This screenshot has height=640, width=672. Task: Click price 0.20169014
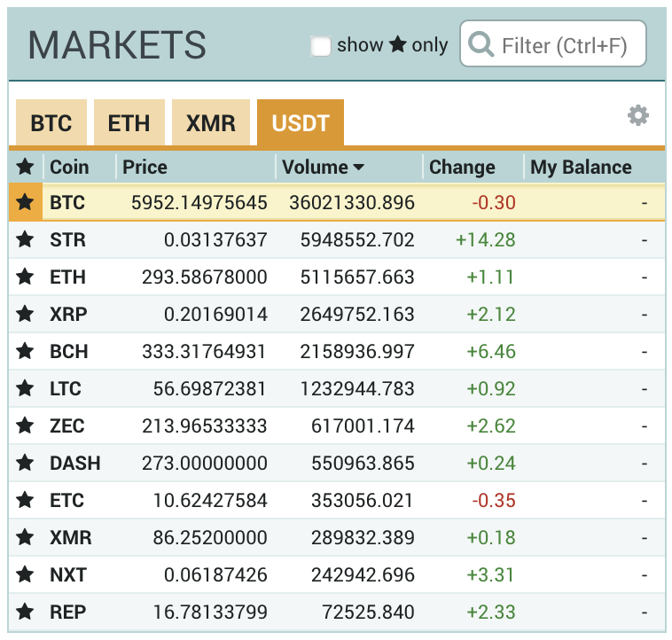[215, 315]
